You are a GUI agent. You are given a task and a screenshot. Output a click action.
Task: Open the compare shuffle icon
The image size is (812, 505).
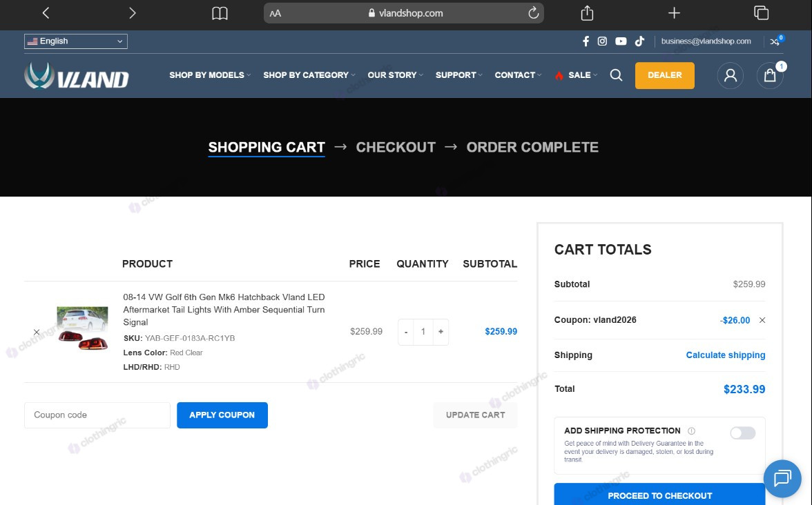coord(775,41)
